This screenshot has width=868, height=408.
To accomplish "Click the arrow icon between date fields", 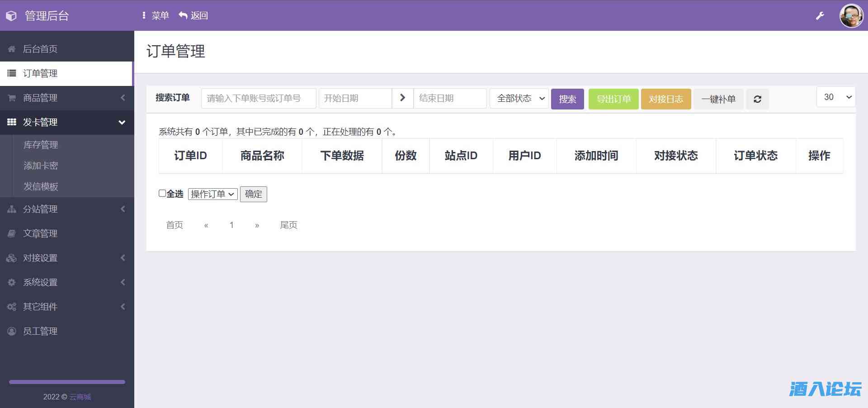I will (x=402, y=98).
